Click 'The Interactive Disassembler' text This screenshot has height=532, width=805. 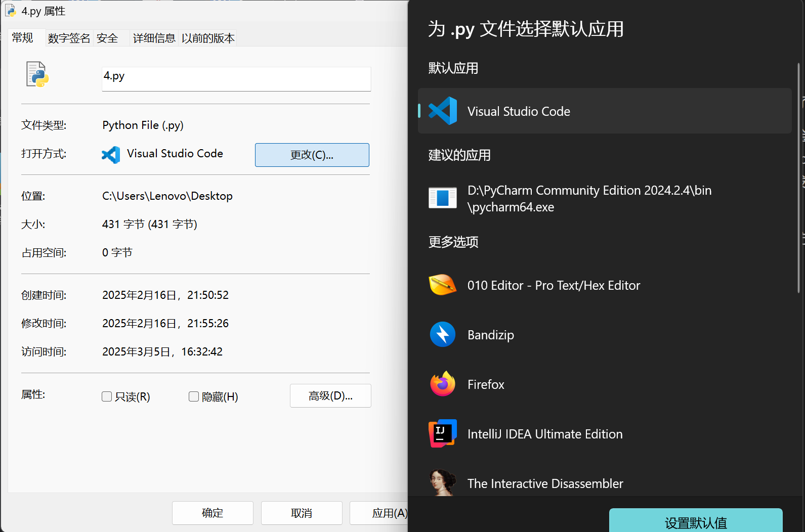coord(545,483)
